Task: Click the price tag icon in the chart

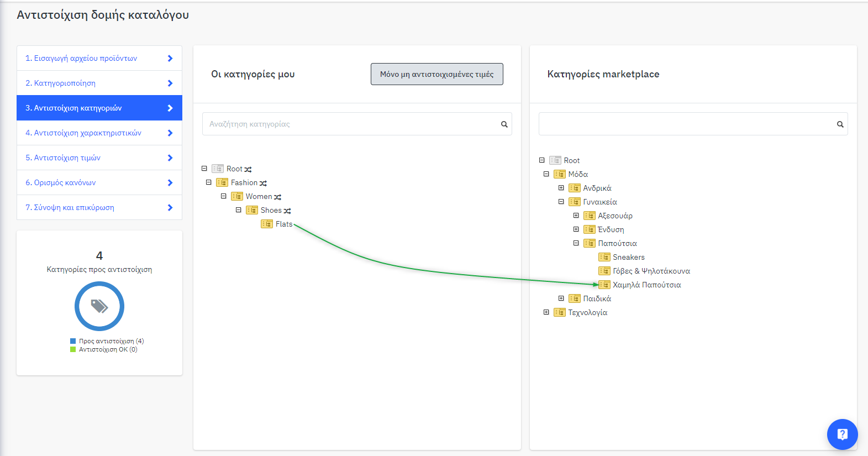Action: (99, 306)
